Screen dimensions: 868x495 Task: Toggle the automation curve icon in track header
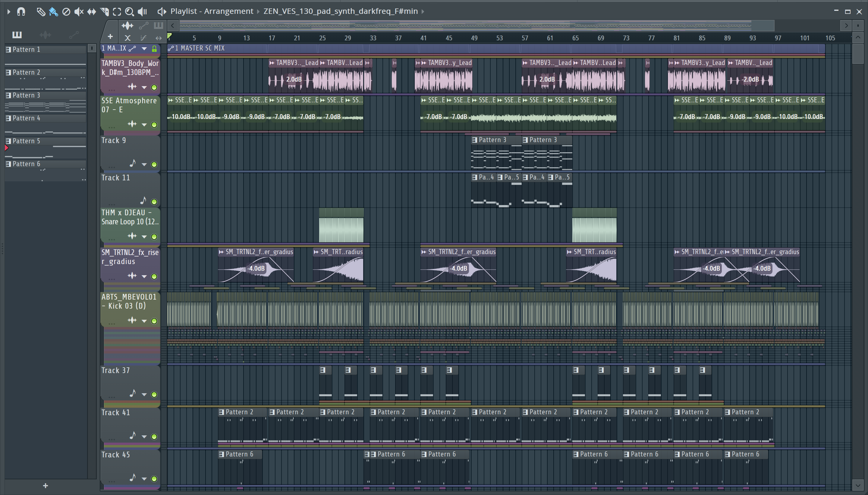click(x=143, y=38)
